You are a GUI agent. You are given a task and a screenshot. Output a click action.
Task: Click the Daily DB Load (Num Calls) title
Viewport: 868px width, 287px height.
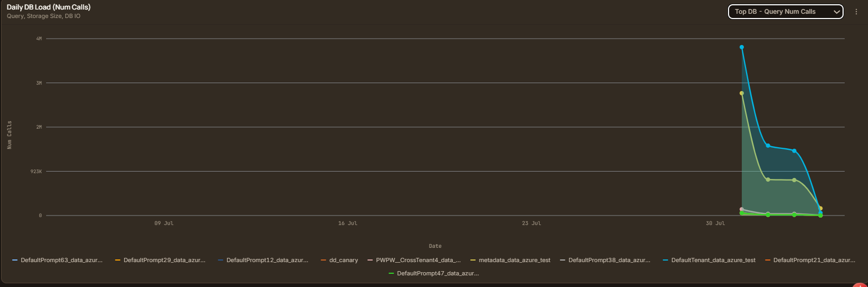tap(49, 7)
